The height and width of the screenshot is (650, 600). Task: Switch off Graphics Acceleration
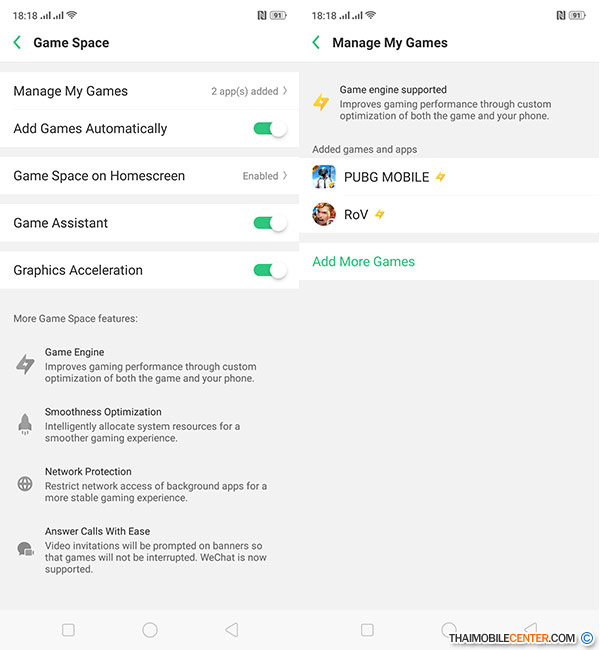(x=269, y=270)
